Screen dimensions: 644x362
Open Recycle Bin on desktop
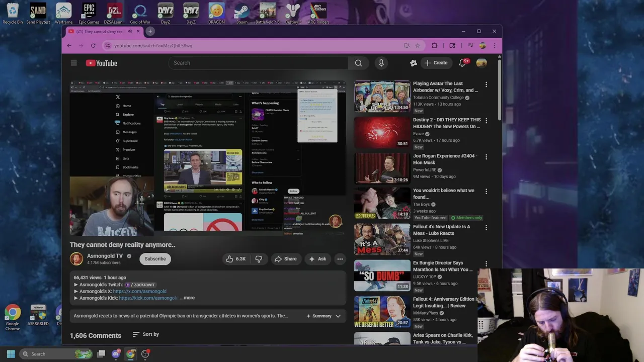(13, 14)
